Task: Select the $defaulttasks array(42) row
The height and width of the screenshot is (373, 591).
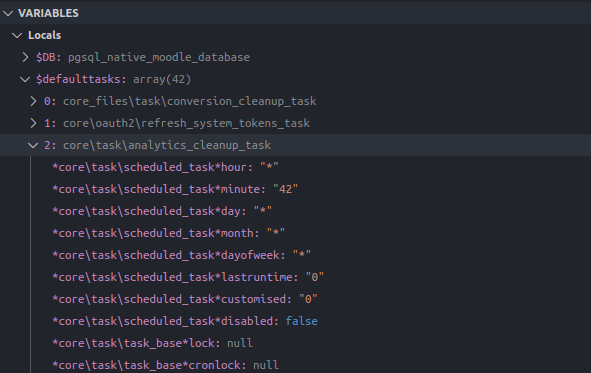Action: pyautogui.click(x=296, y=79)
